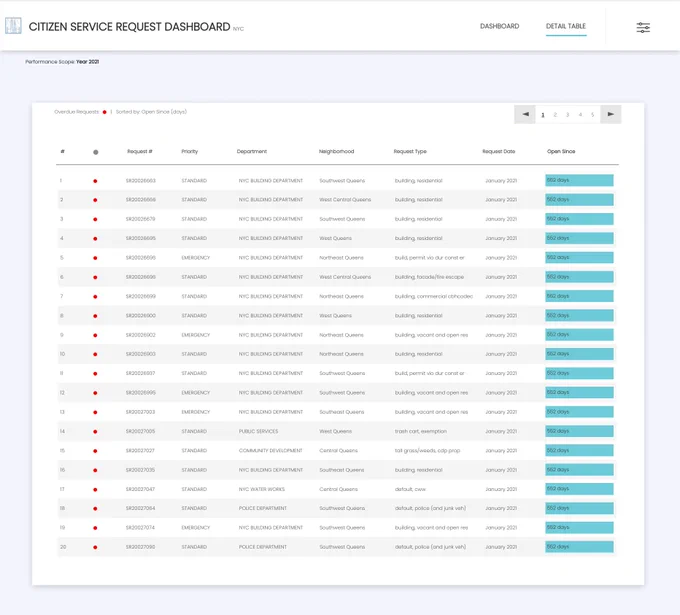This screenshot has height=615, width=680.
Task: Go to the previous page with the left arrow
Action: (525, 114)
